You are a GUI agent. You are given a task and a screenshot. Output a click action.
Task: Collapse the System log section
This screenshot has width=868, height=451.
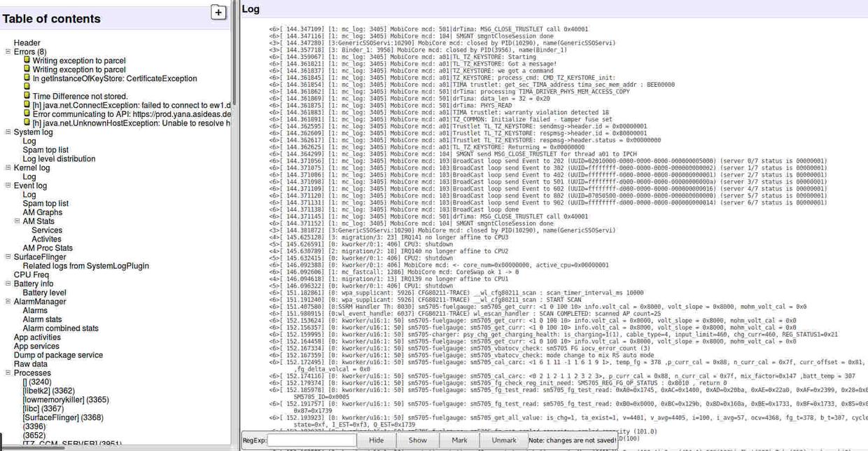(8, 132)
